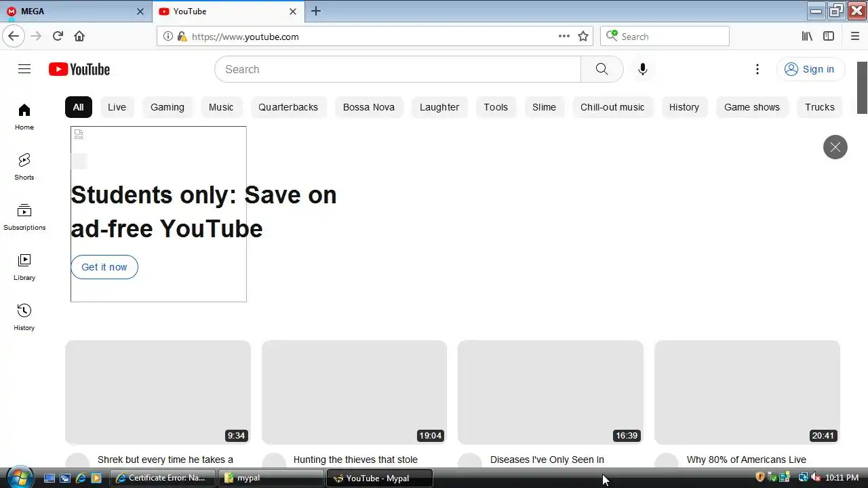Select the Slime filter chip
This screenshot has width=868, height=488.
click(x=544, y=107)
